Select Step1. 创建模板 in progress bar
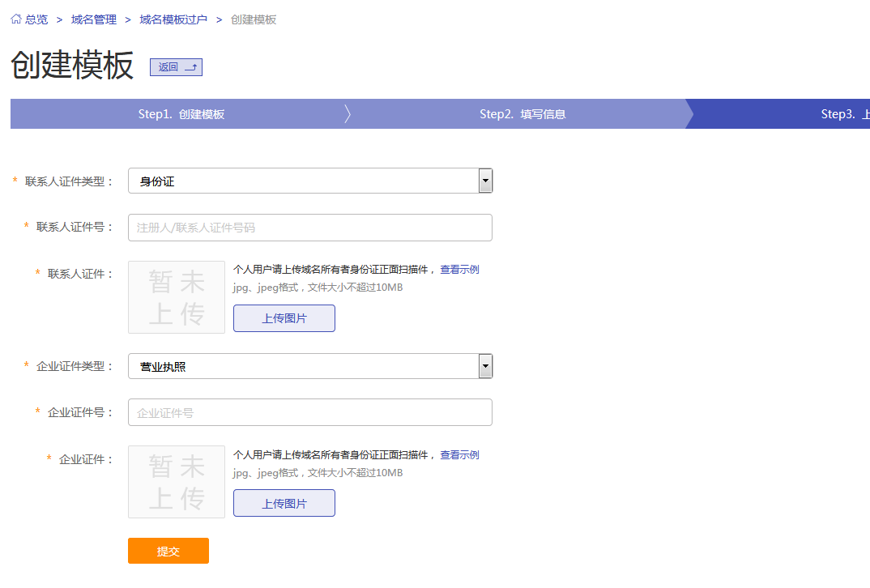The height and width of the screenshot is (588, 870). coord(181,114)
